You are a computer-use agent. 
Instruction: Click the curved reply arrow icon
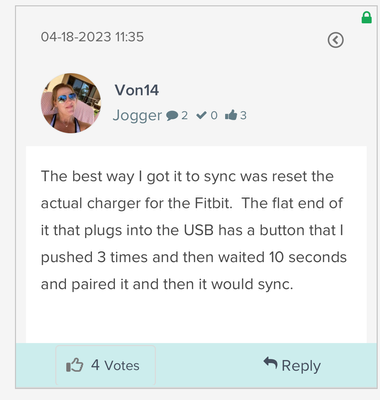point(270,363)
